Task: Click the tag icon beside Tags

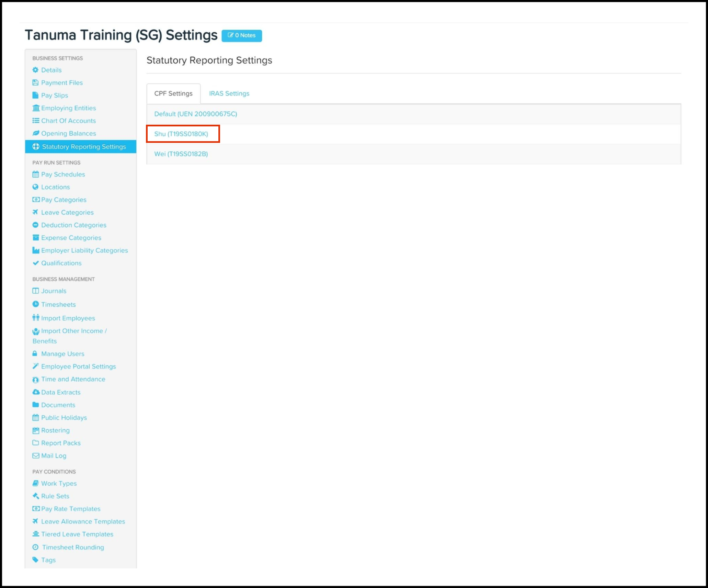Action: 35,560
